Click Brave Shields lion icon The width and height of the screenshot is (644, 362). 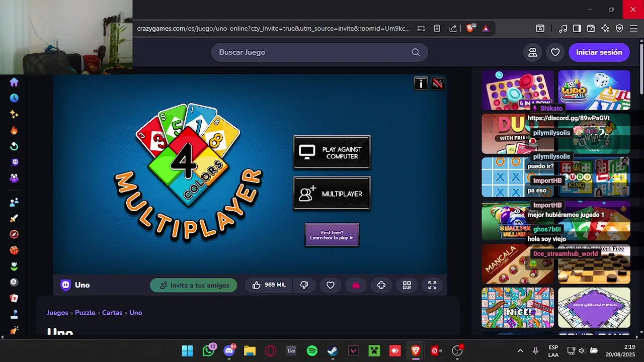[470, 29]
